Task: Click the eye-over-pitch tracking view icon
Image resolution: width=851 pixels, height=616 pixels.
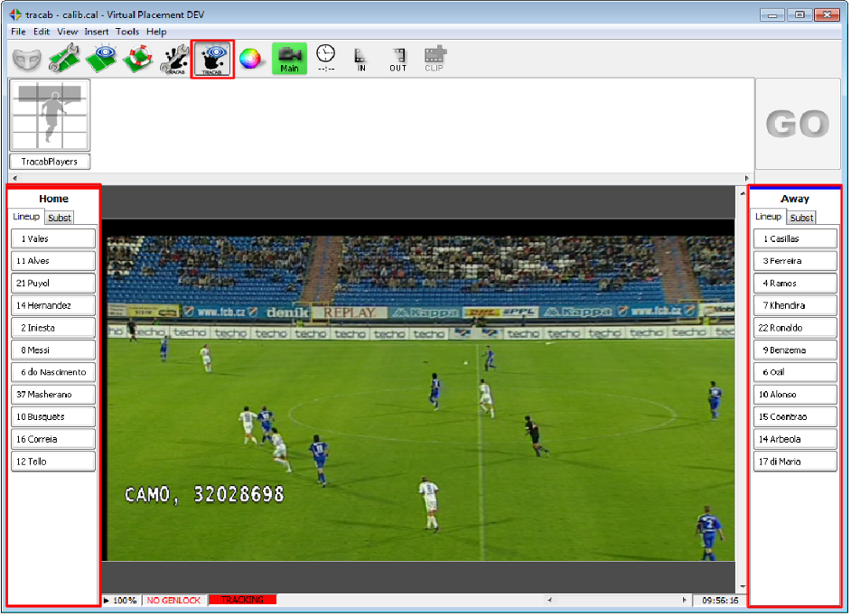Action: [100, 59]
